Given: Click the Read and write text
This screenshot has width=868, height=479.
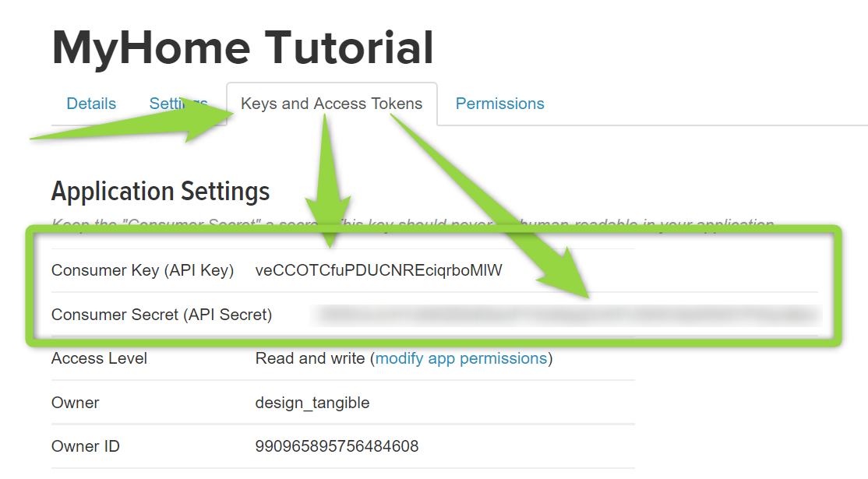Looking at the screenshot, I should pos(310,358).
